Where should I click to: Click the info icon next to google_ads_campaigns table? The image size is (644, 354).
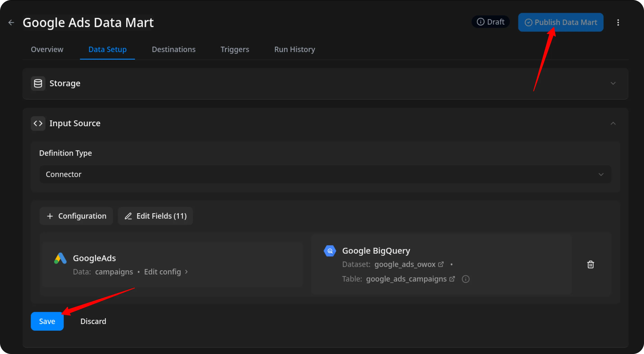466,279
